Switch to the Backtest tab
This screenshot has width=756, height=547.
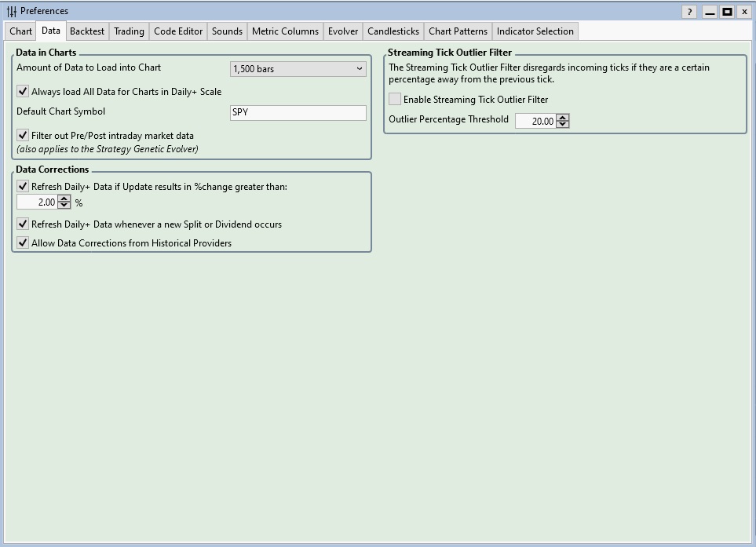tap(86, 31)
